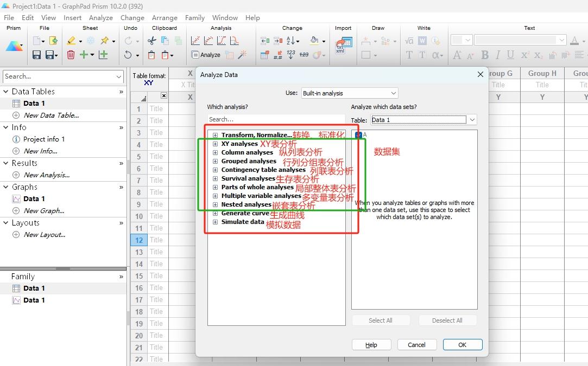Viewport: 588px width, 366px height.
Task: Open the Family menu
Action: coord(194,17)
